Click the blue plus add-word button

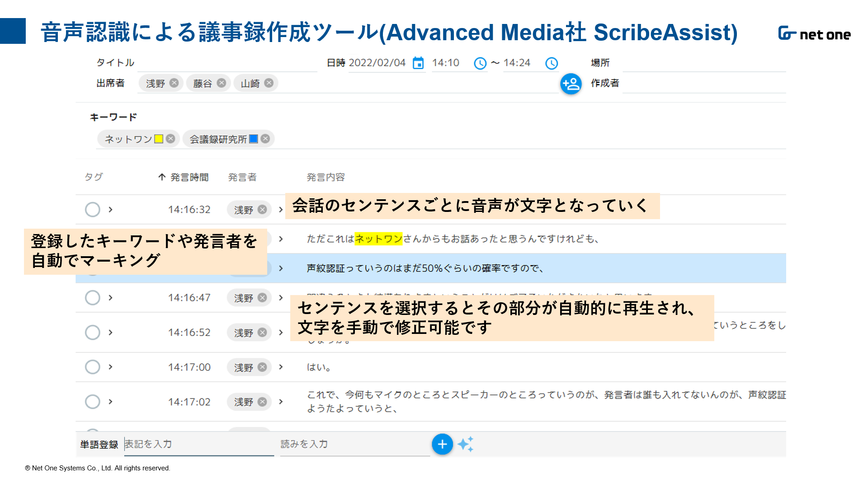click(442, 445)
